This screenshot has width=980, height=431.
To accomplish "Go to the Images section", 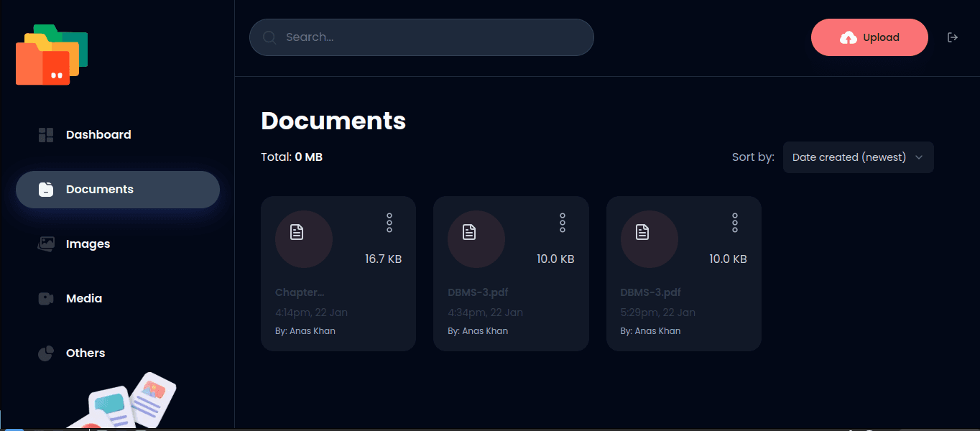I will pos(88,244).
